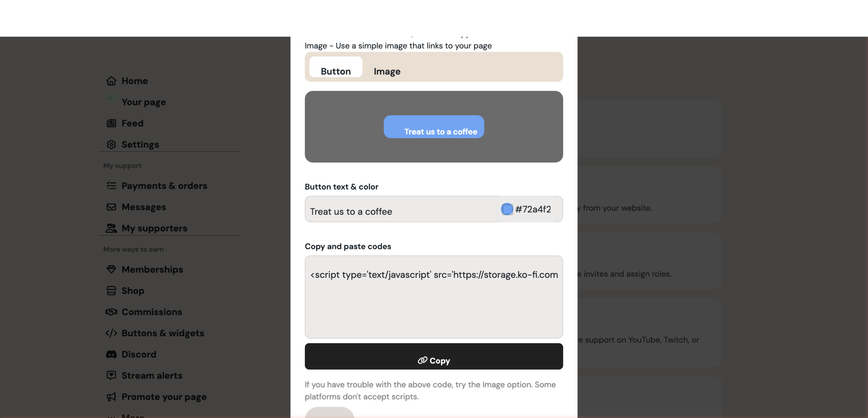Go to Payments & orders
The width and height of the screenshot is (868, 418).
click(164, 186)
